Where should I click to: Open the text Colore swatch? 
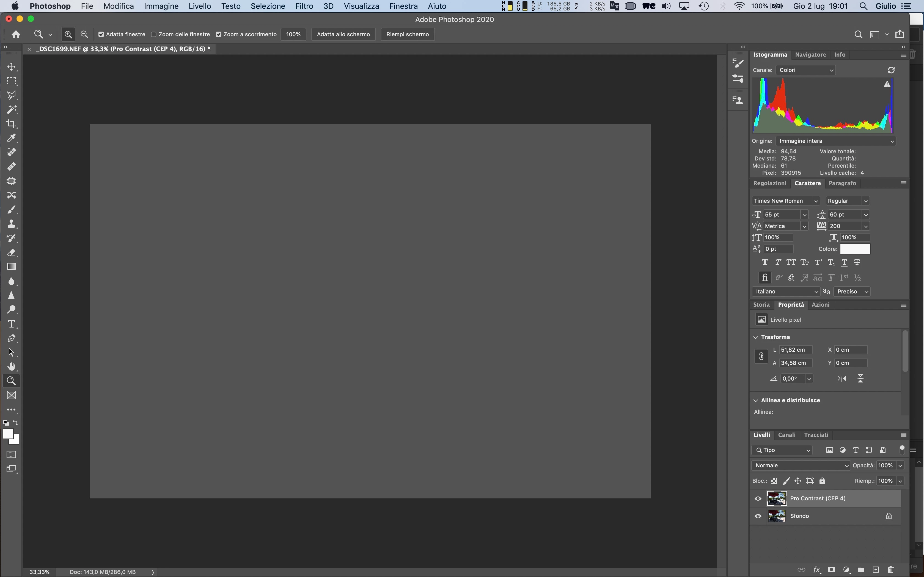pos(855,249)
